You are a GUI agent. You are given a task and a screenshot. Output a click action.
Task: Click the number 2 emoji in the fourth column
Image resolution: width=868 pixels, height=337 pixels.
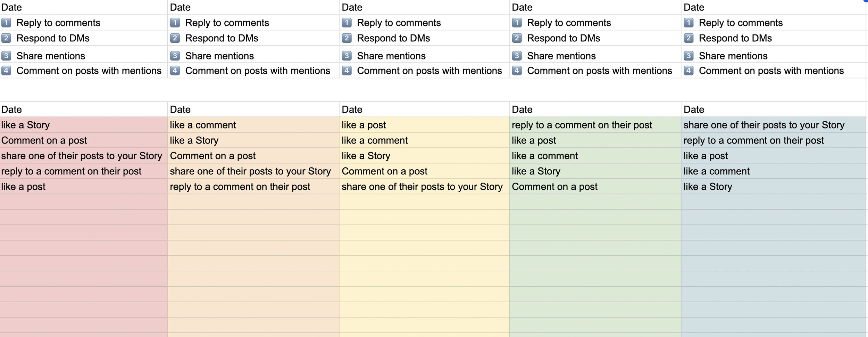point(517,38)
